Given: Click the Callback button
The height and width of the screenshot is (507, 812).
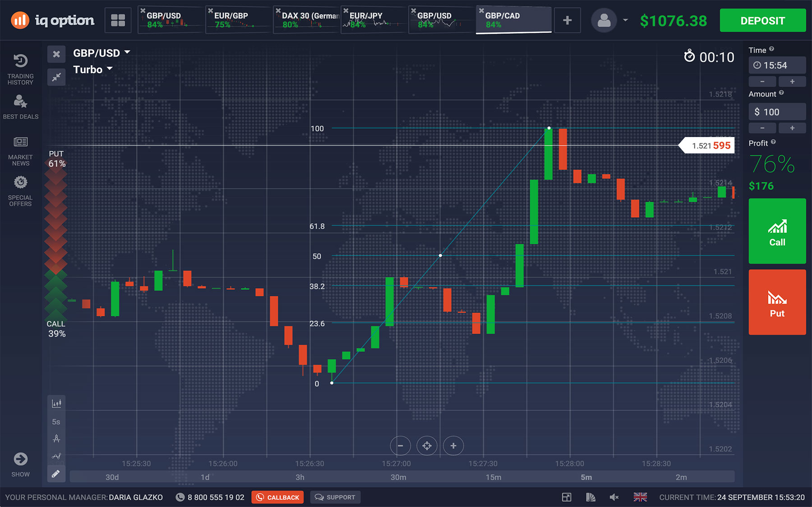Looking at the screenshot, I should pyautogui.click(x=277, y=497).
